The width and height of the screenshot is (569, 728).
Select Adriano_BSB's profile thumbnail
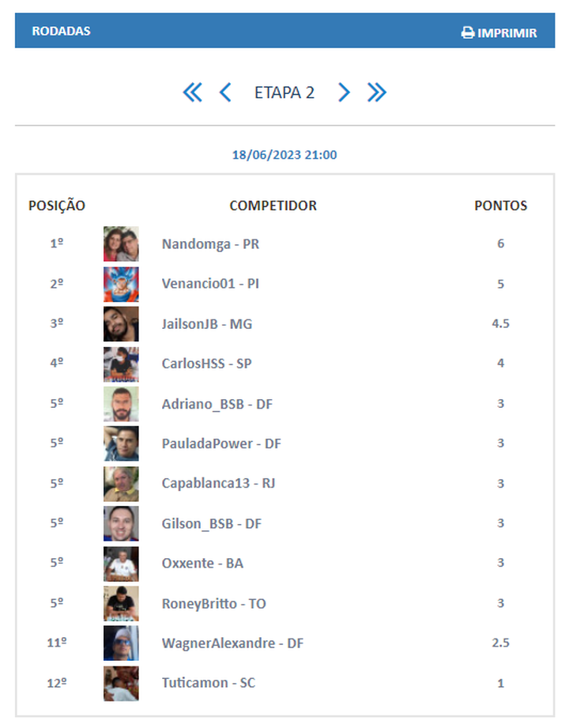point(121,404)
